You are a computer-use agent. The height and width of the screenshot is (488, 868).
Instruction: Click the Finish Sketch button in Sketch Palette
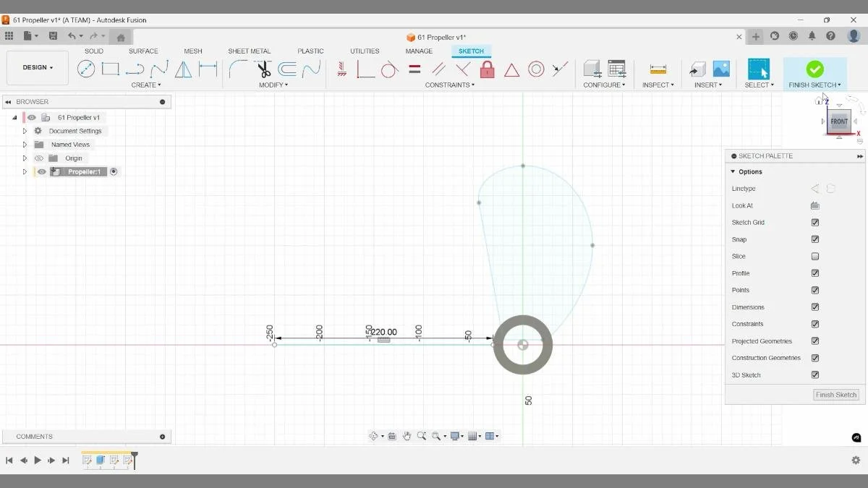[x=835, y=395]
